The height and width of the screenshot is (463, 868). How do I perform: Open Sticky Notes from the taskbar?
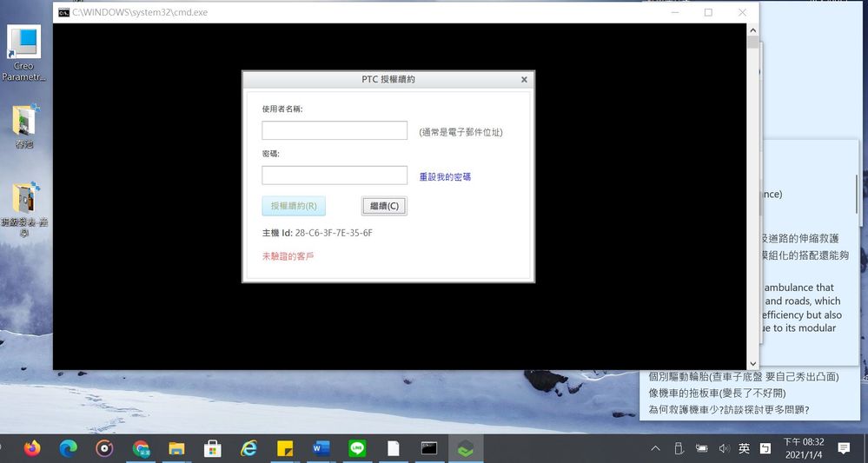click(x=285, y=448)
